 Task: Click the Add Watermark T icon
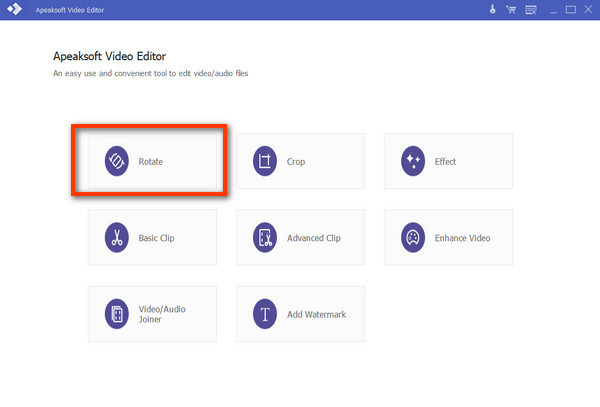pos(265,314)
